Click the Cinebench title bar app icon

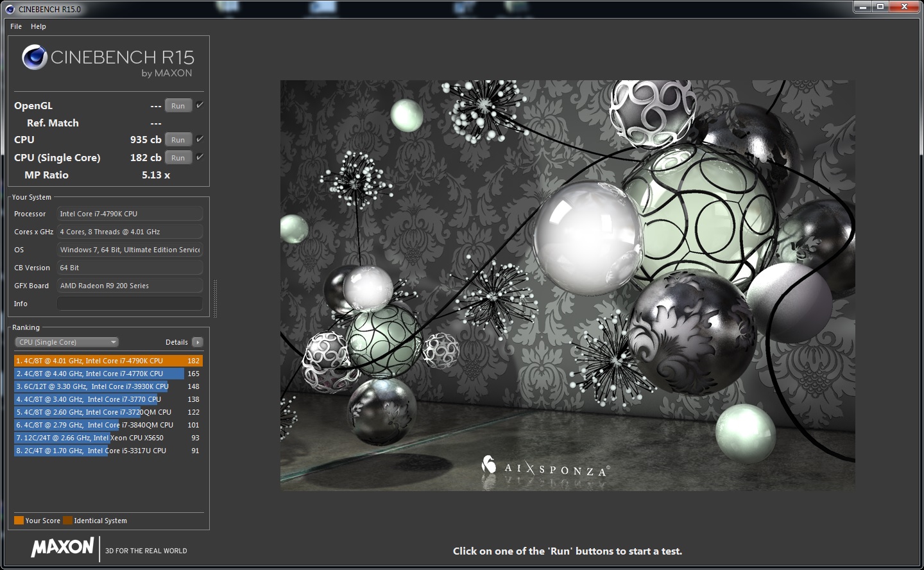tap(10, 9)
